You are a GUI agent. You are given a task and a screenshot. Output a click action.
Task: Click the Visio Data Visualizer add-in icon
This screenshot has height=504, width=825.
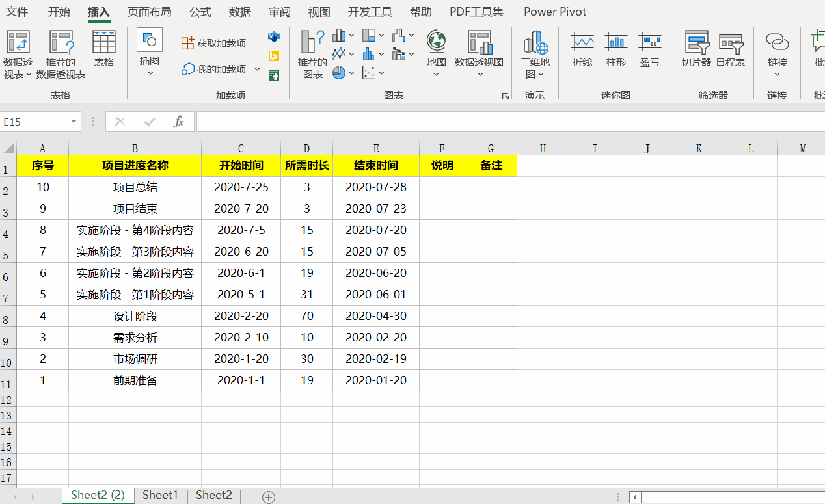tap(274, 36)
